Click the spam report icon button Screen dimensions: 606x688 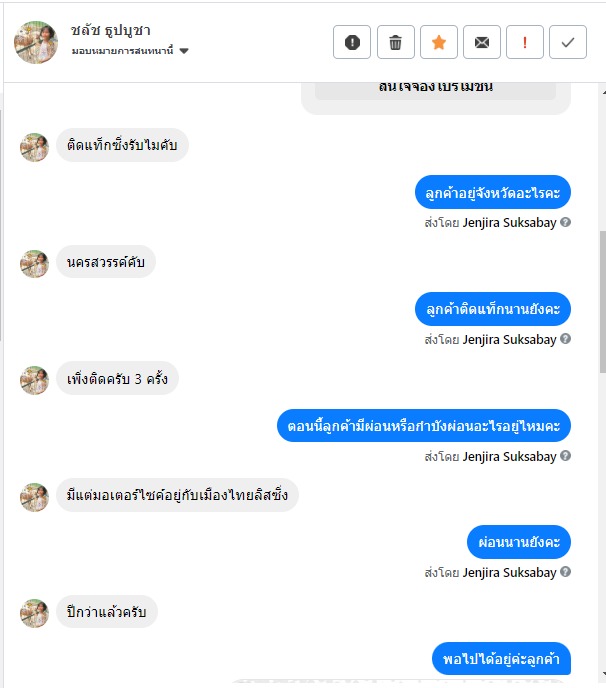pyautogui.click(x=352, y=42)
